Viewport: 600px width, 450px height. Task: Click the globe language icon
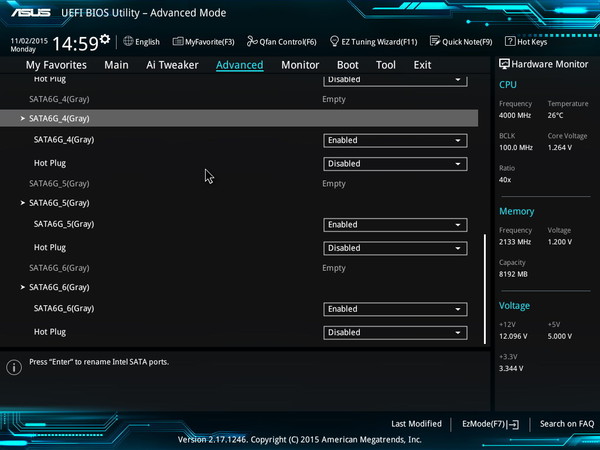tap(128, 41)
